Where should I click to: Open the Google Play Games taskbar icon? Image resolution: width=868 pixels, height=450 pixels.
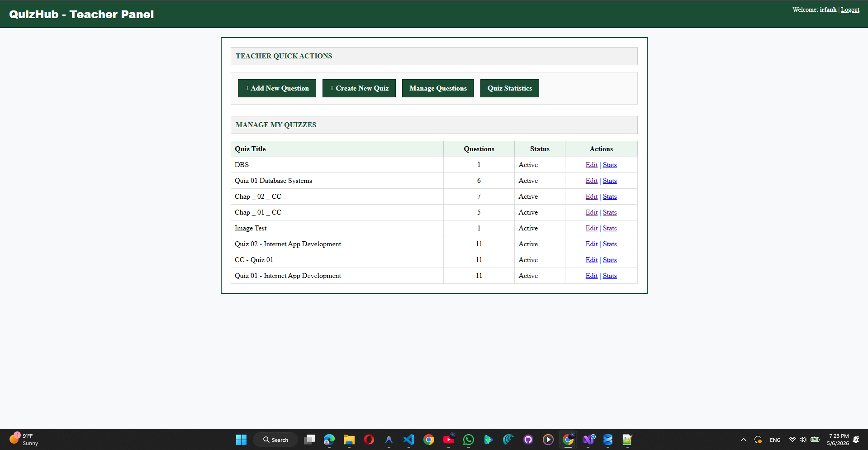tap(489, 440)
